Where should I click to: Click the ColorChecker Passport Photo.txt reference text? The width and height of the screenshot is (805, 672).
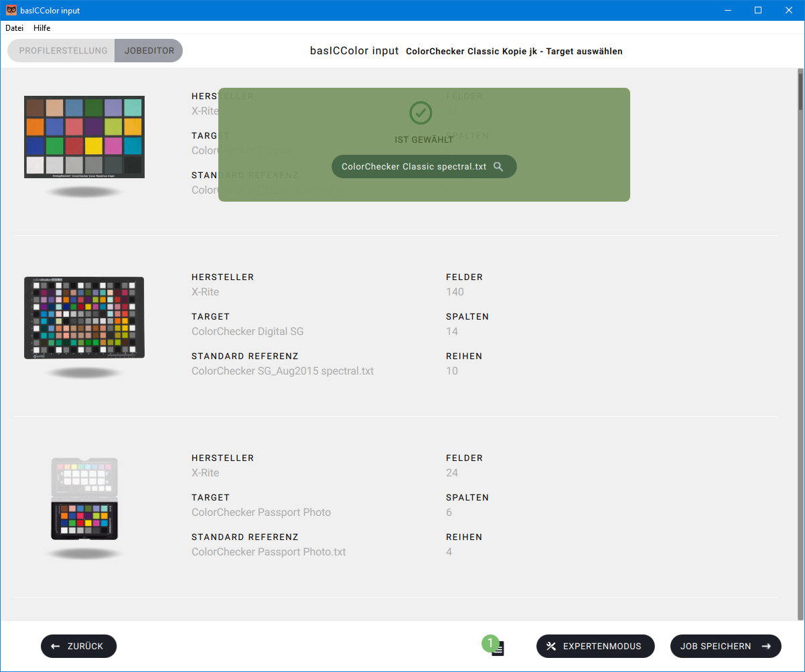click(269, 552)
